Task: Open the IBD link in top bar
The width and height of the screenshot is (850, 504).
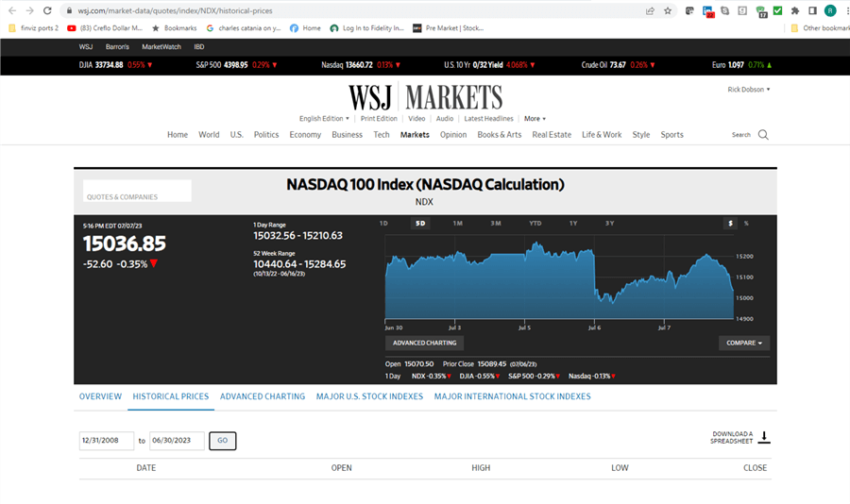Action: point(199,46)
